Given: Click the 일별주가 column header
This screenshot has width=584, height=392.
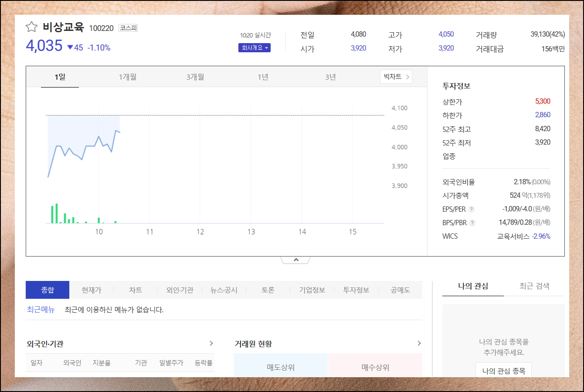Looking at the screenshot, I should click(x=171, y=363).
